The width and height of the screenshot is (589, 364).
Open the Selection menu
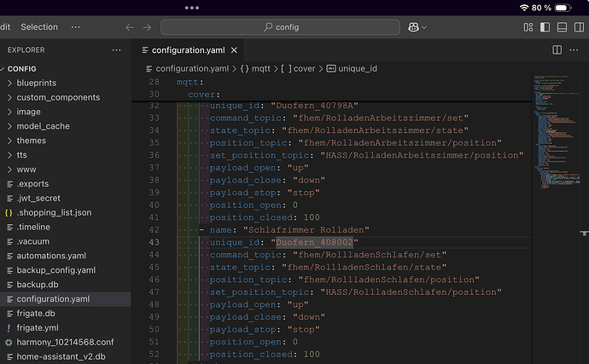(39, 27)
